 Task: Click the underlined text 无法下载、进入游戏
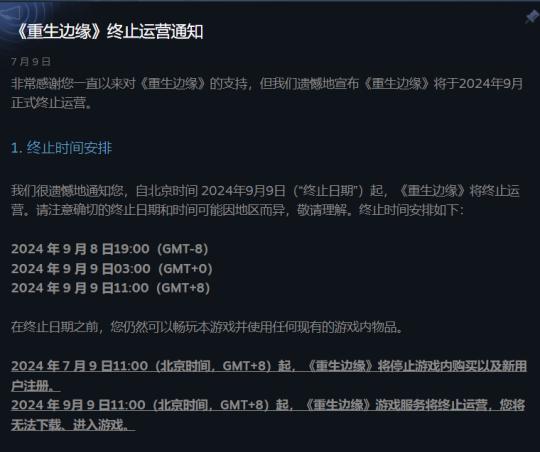point(73,425)
